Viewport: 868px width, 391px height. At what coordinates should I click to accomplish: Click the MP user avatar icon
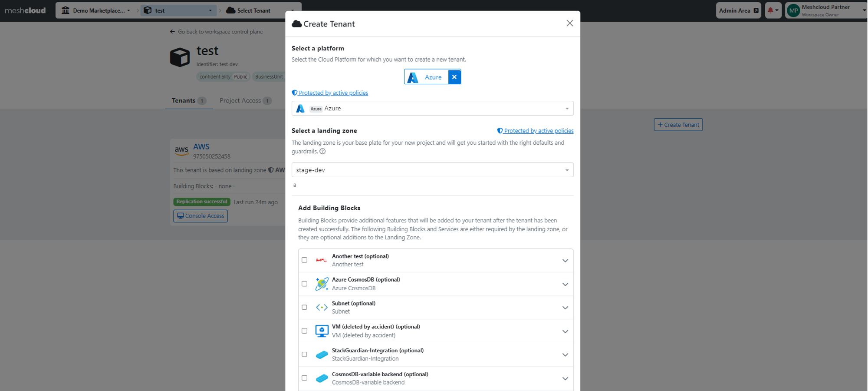pyautogui.click(x=794, y=10)
